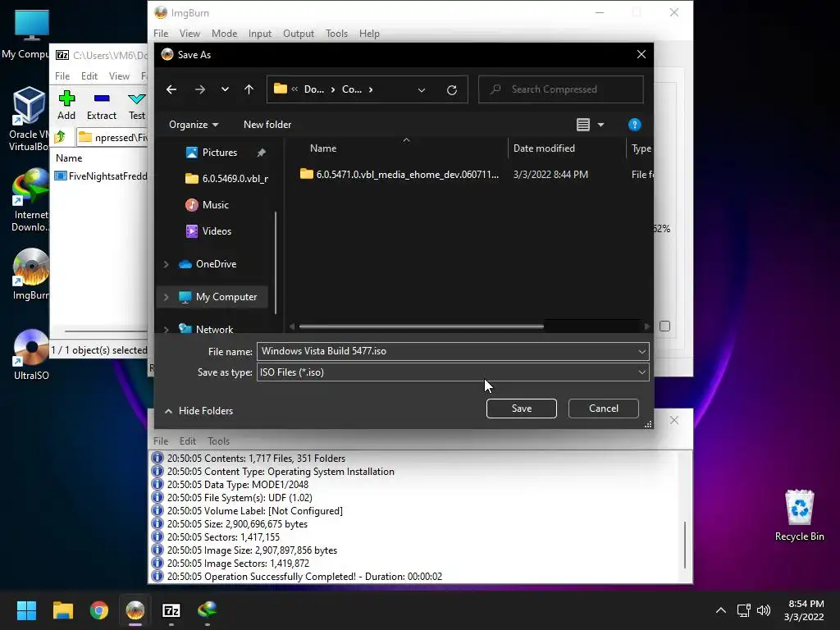Open ImgBurn View menu
Image resolution: width=840 pixels, height=630 pixels.
tap(189, 33)
